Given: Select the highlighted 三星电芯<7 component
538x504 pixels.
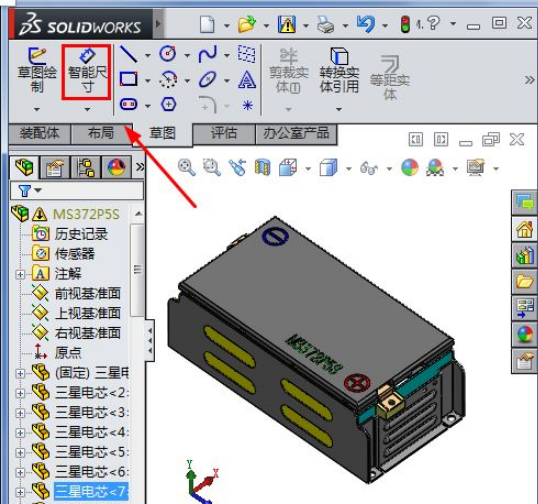Looking at the screenshot, I should pyautogui.click(x=91, y=492).
